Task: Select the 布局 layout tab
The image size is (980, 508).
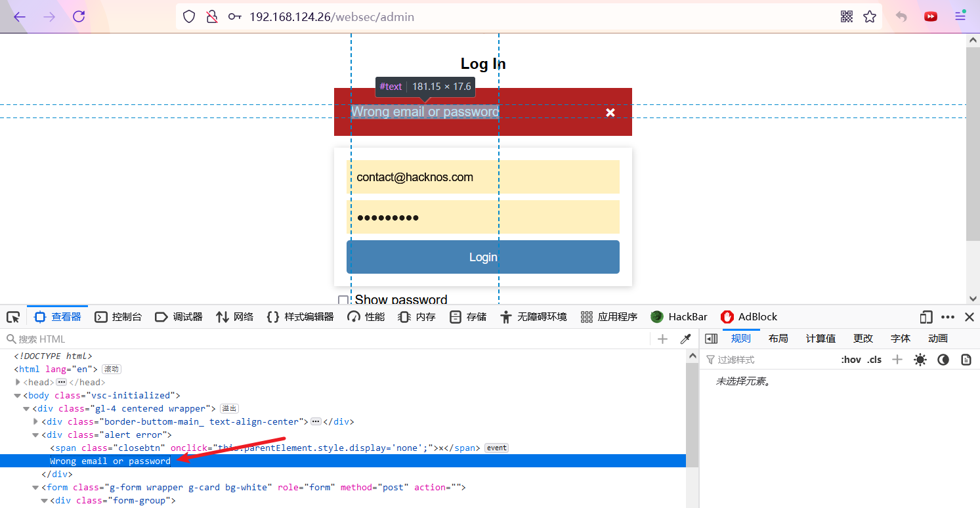Action: [778, 339]
